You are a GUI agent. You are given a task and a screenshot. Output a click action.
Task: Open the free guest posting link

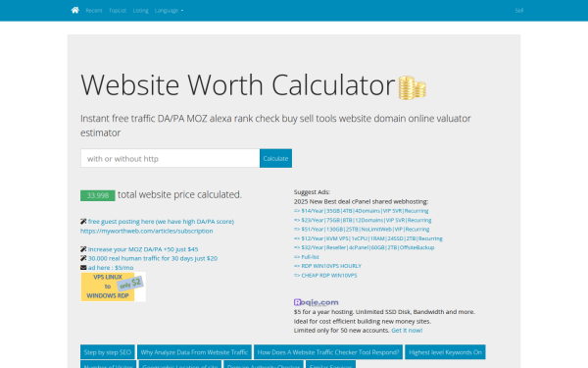[161, 222]
